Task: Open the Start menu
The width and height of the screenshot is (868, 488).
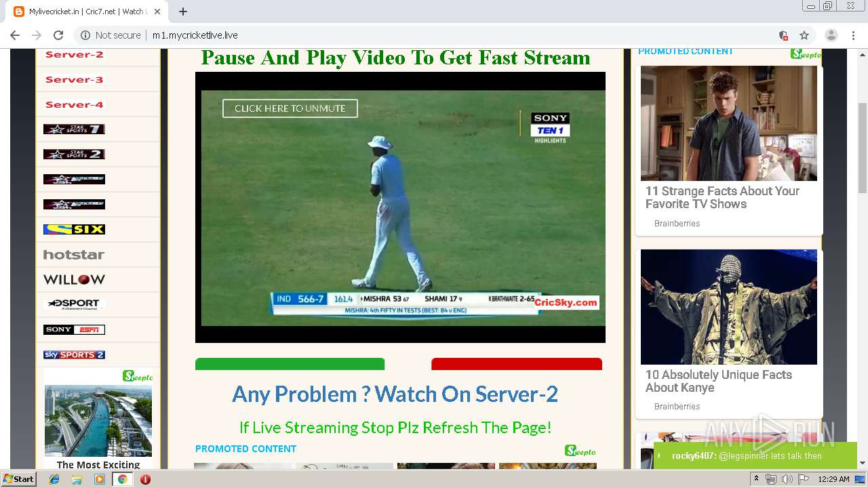Action: tap(19, 479)
